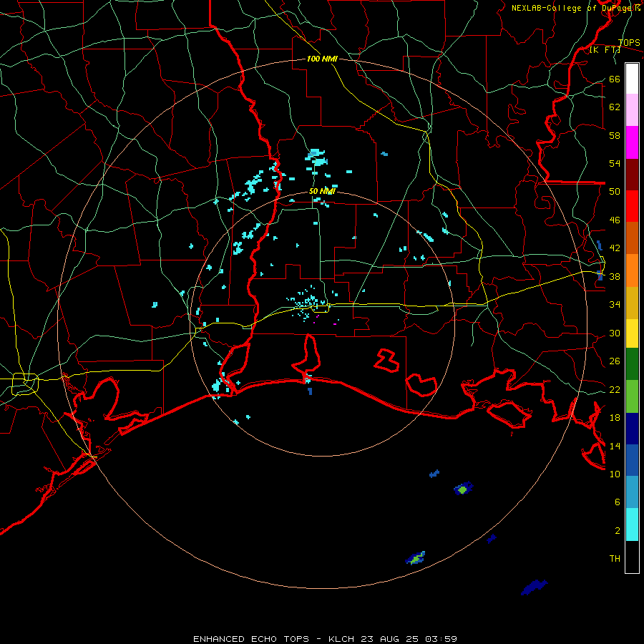
Task: Click the 2 legend value
Action: pos(618,530)
